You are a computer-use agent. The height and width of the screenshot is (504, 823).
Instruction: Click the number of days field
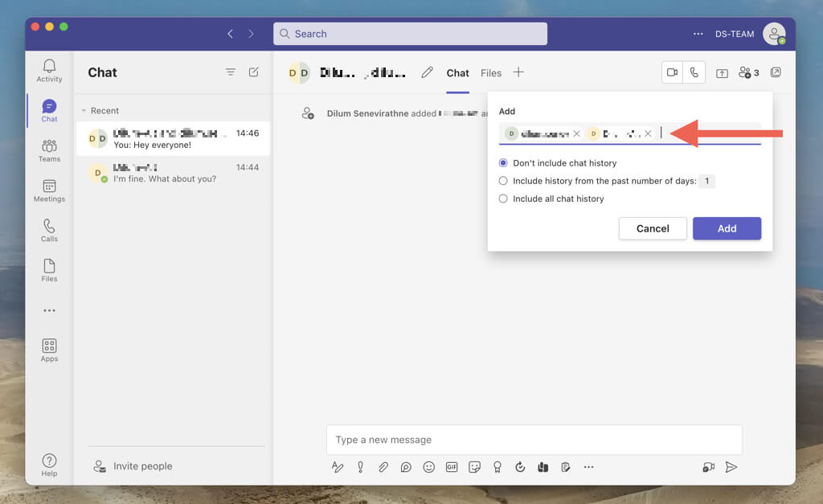[706, 181]
